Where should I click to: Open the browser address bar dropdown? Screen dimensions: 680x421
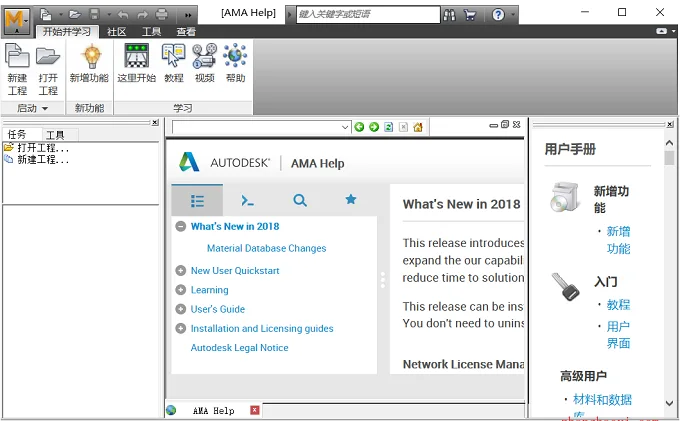345,127
